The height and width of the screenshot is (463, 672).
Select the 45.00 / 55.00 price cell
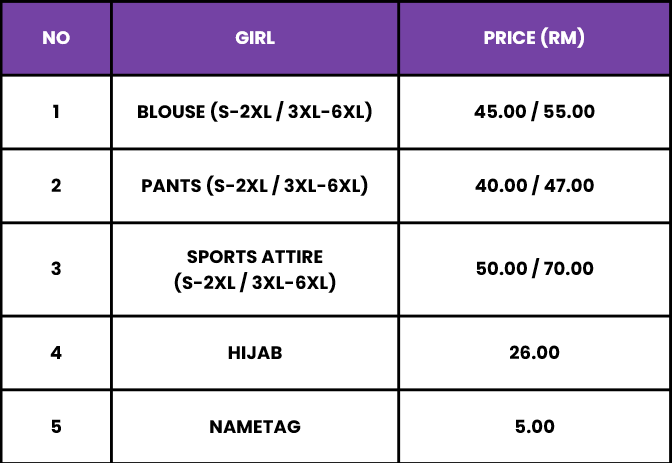click(x=534, y=112)
